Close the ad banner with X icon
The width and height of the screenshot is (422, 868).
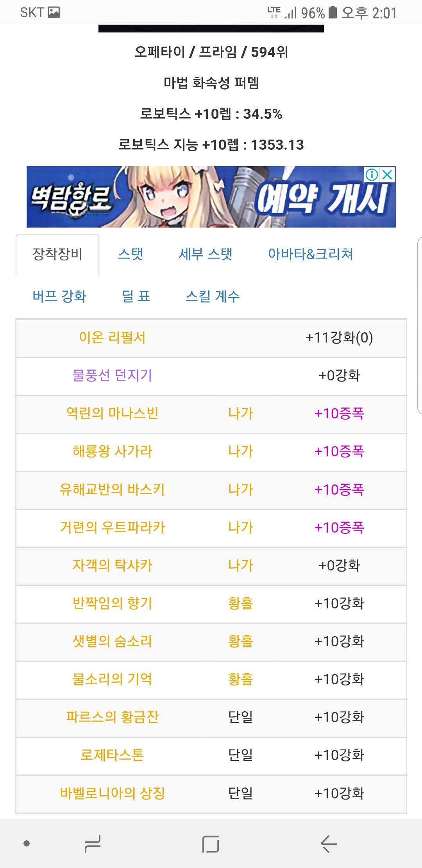click(387, 174)
